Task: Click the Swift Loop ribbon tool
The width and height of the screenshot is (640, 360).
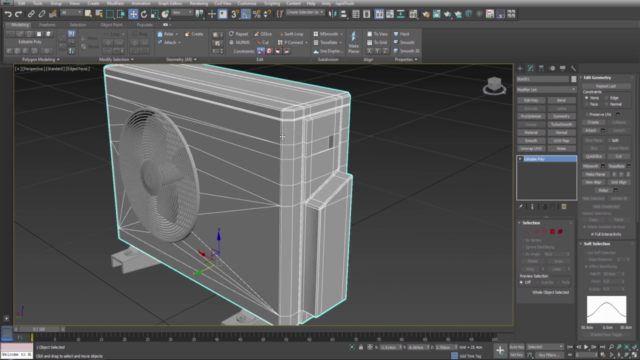Action: click(291, 34)
